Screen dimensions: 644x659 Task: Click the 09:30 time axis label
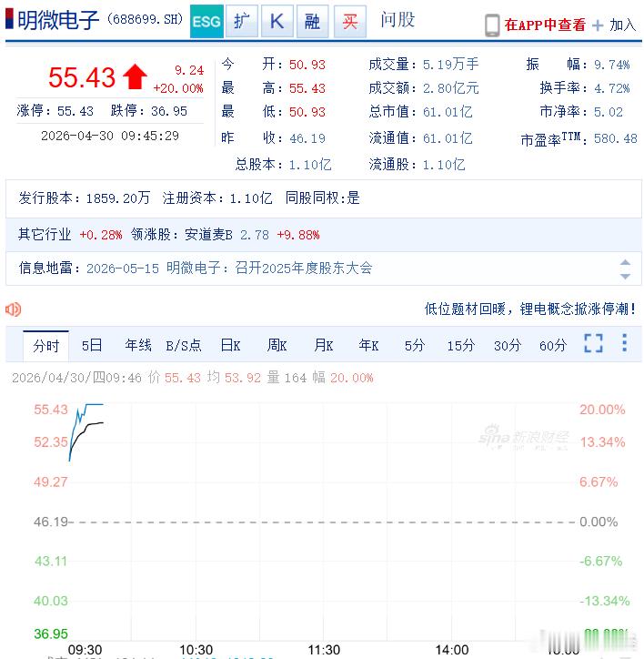coord(85,650)
